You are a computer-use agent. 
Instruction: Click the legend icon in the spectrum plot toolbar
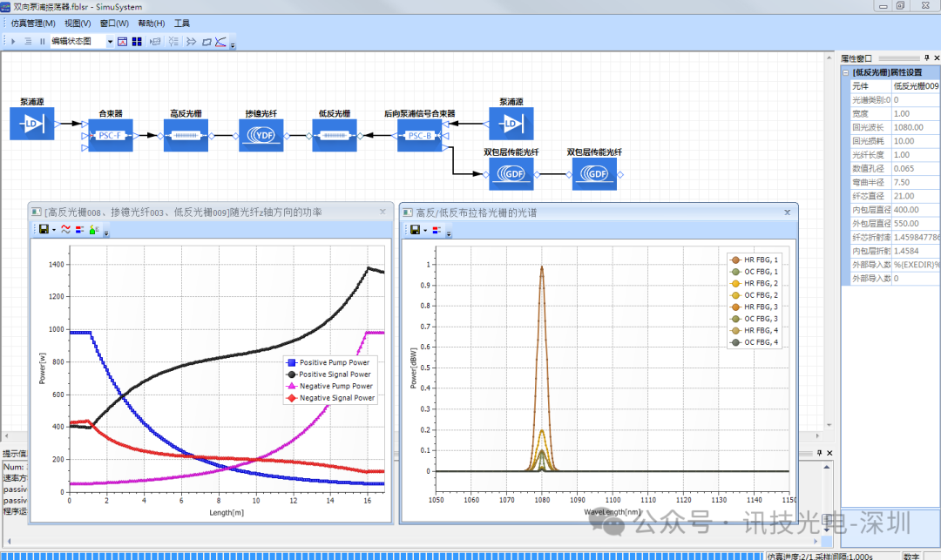(437, 230)
